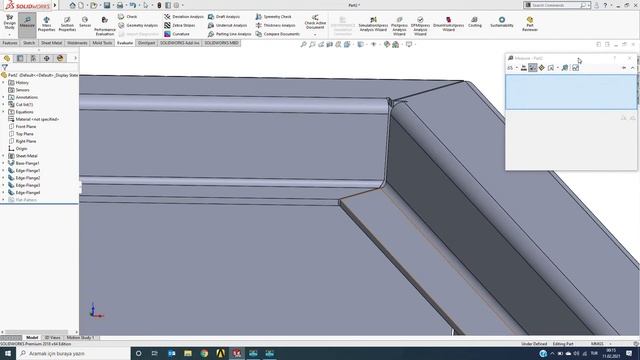Expand the Annotations tree node

[x=4, y=97]
